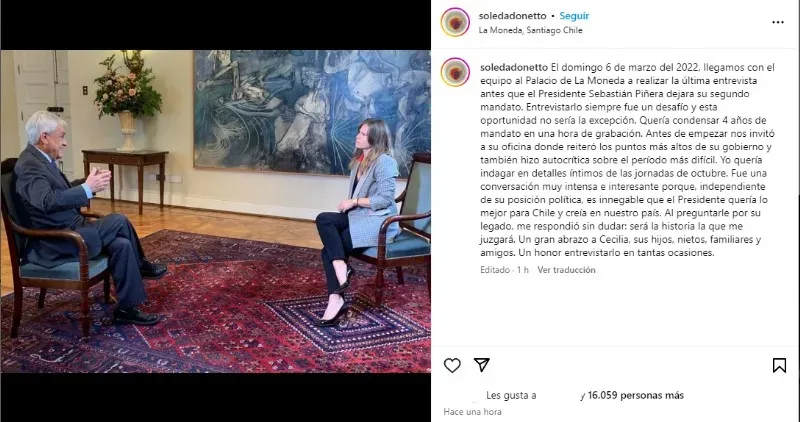
Task: Open soledadonetto username in the header
Action: tap(512, 16)
